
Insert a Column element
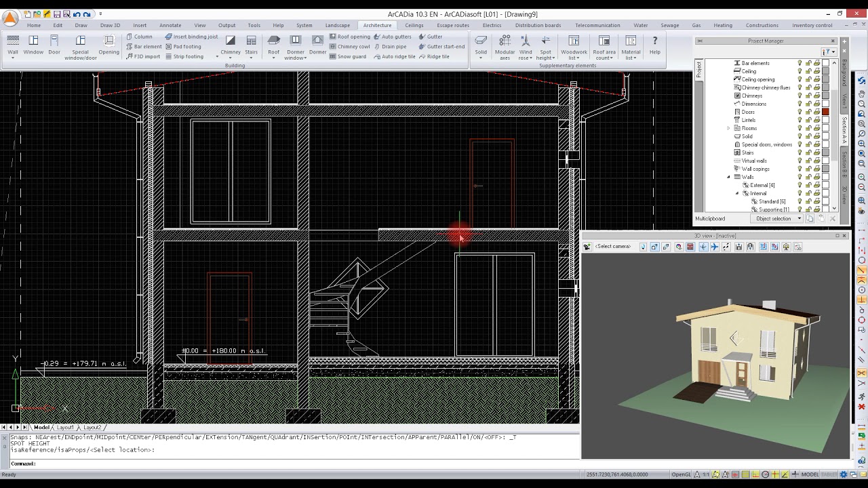[139, 37]
